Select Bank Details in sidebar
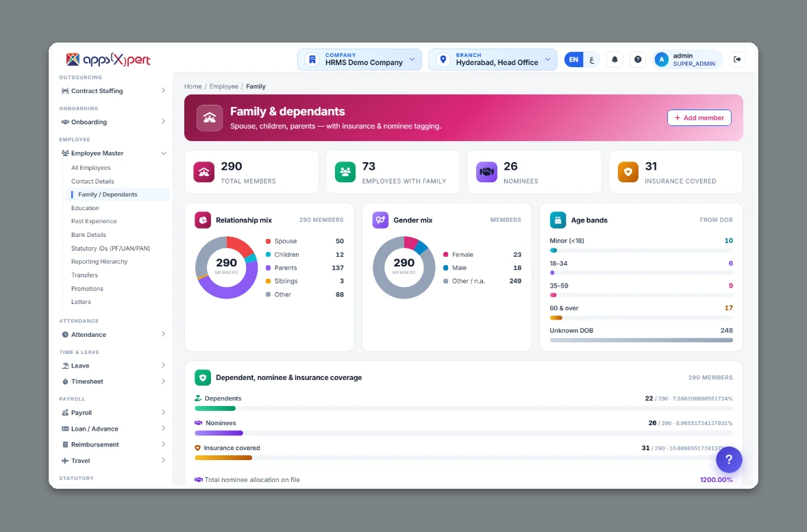The width and height of the screenshot is (807, 532). coord(88,235)
